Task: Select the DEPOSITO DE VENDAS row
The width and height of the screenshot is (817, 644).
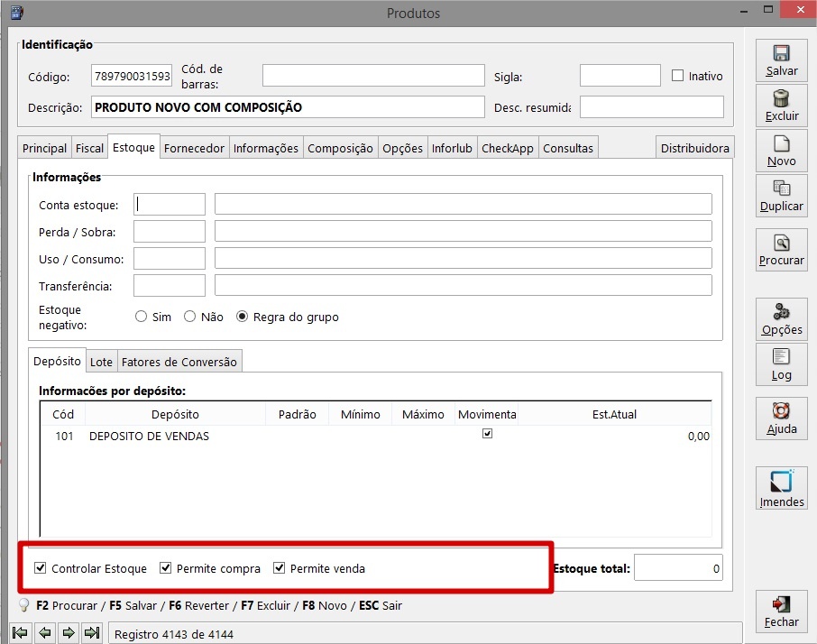Action: point(375,437)
